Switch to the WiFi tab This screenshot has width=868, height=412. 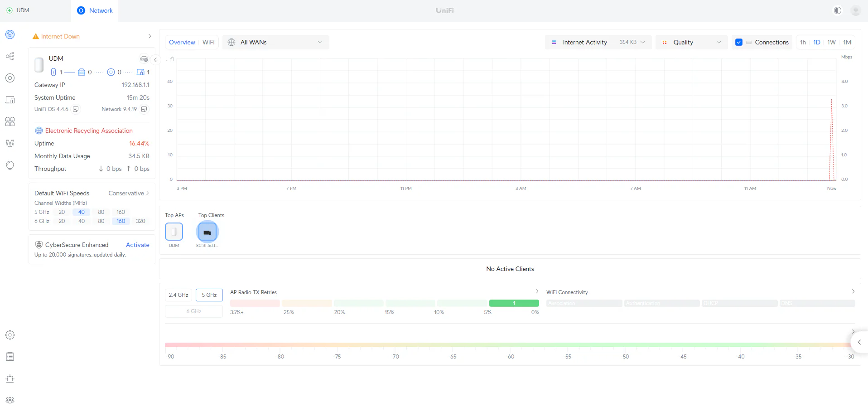[x=208, y=42]
